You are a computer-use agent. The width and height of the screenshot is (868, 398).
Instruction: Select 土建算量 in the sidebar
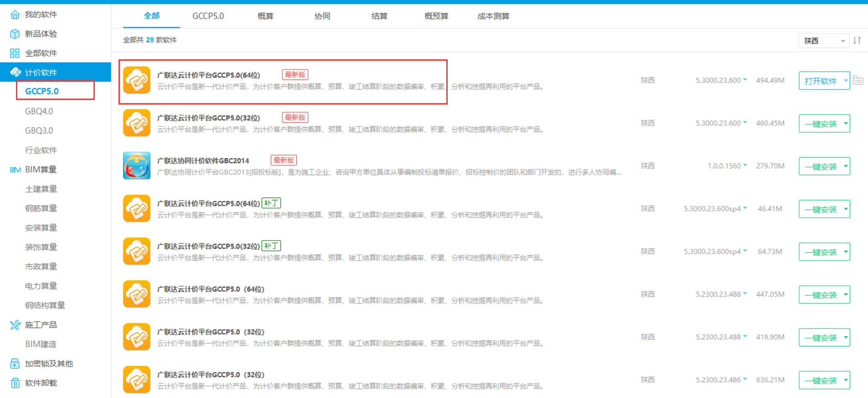click(x=41, y=189)
